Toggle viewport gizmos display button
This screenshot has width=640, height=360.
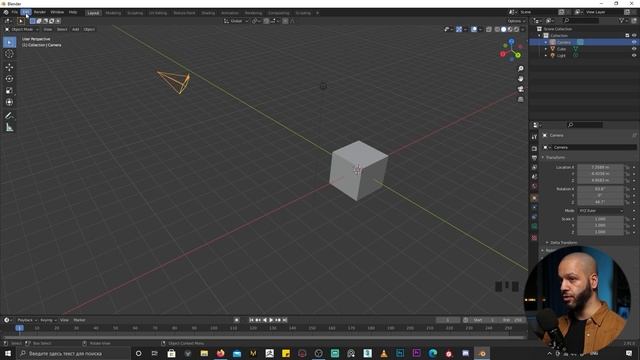(x=459, y=29)
